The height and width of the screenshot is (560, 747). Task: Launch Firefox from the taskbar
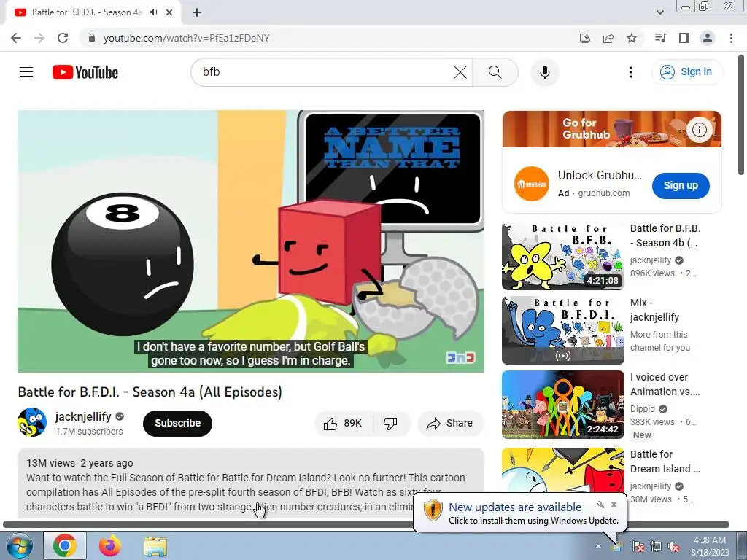(110, 545)
